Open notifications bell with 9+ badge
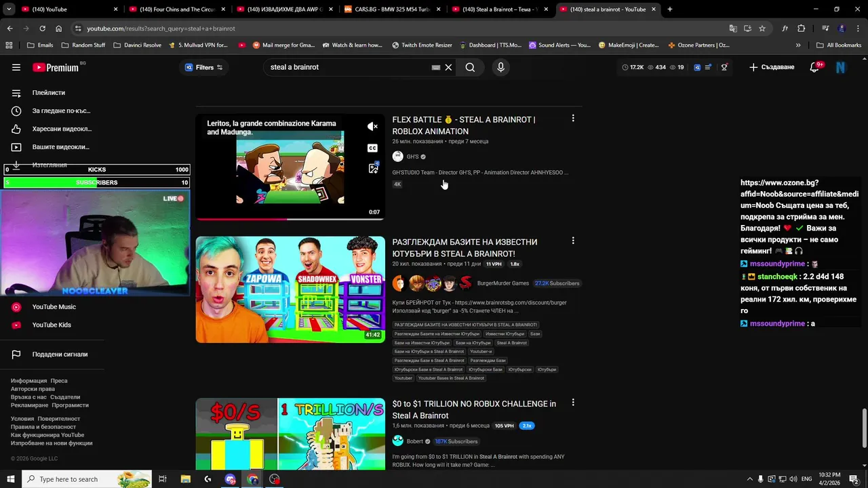The image size is (868, 488). pos(816,67)
